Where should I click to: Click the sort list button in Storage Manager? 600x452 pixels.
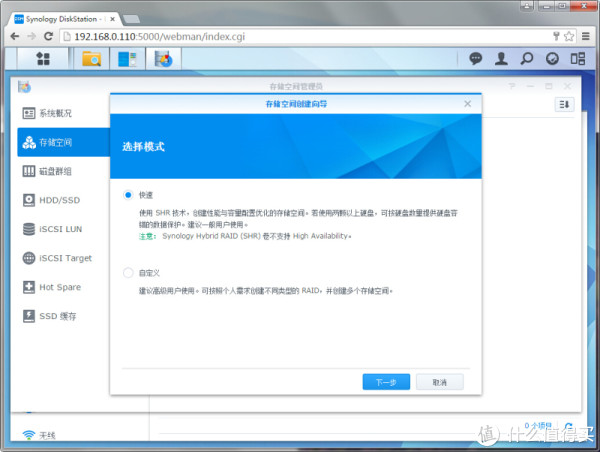coord(564,104)
